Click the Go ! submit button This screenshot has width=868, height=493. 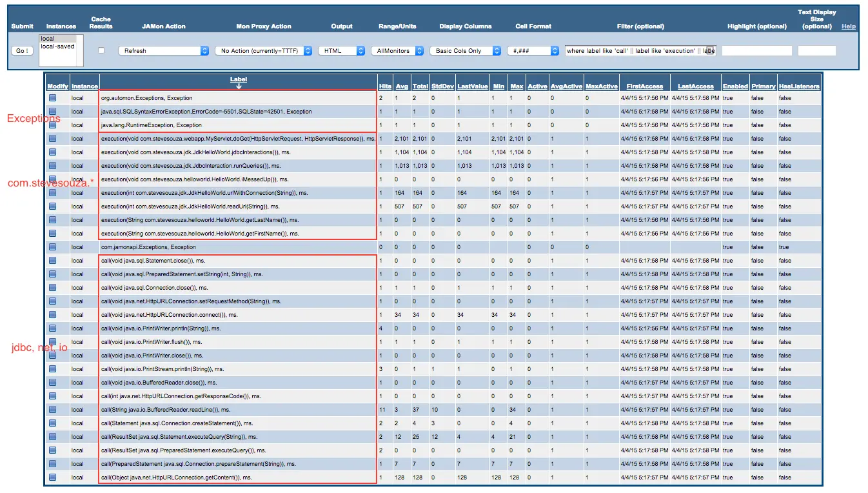point(22,50)
